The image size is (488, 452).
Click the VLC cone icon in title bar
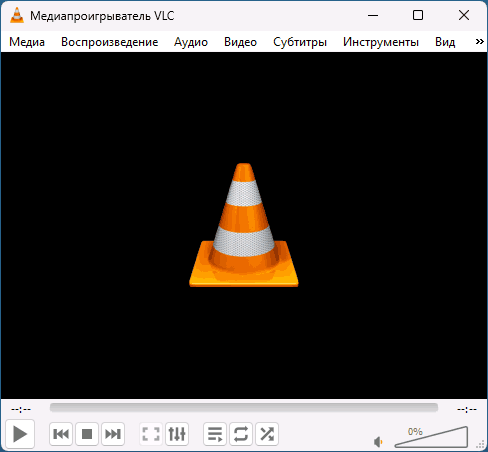(17, 15)
